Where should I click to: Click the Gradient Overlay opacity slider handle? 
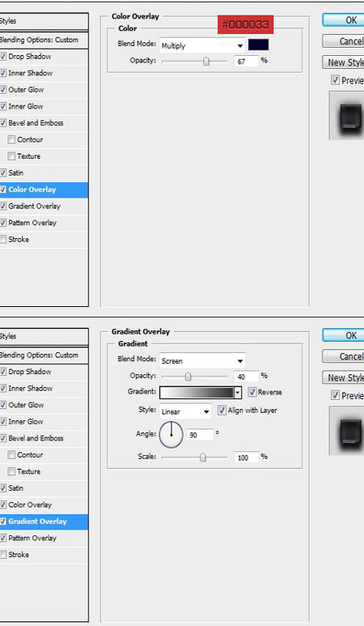pyautogui.click(x=188, y=377)
